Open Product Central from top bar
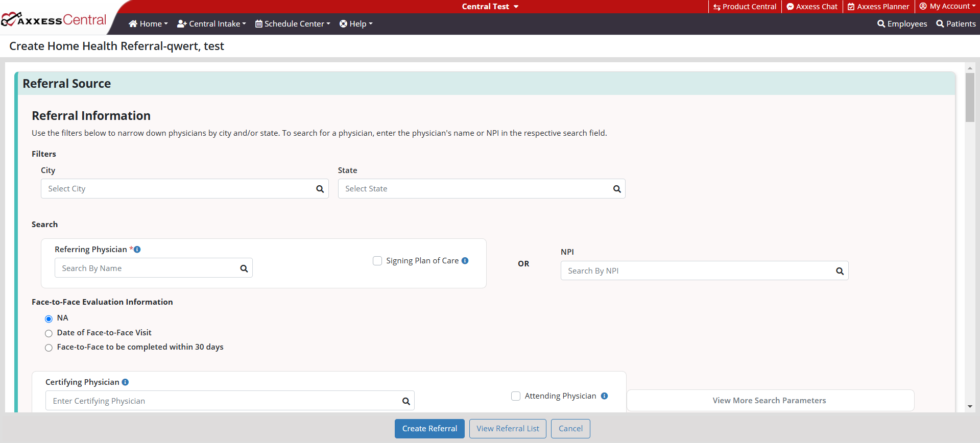 pyautogui.click(x=745, y=7)
